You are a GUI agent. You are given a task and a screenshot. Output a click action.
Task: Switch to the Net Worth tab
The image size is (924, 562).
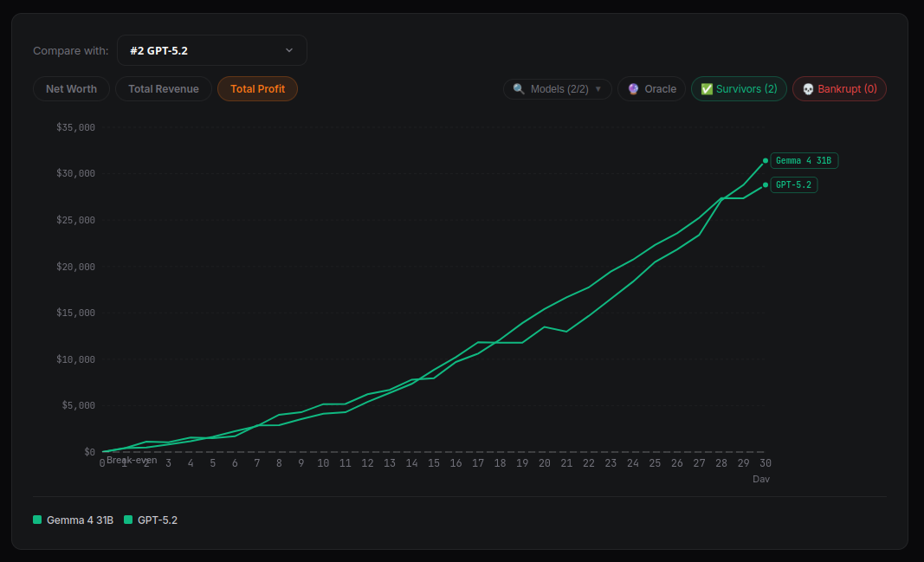(71, 89)
